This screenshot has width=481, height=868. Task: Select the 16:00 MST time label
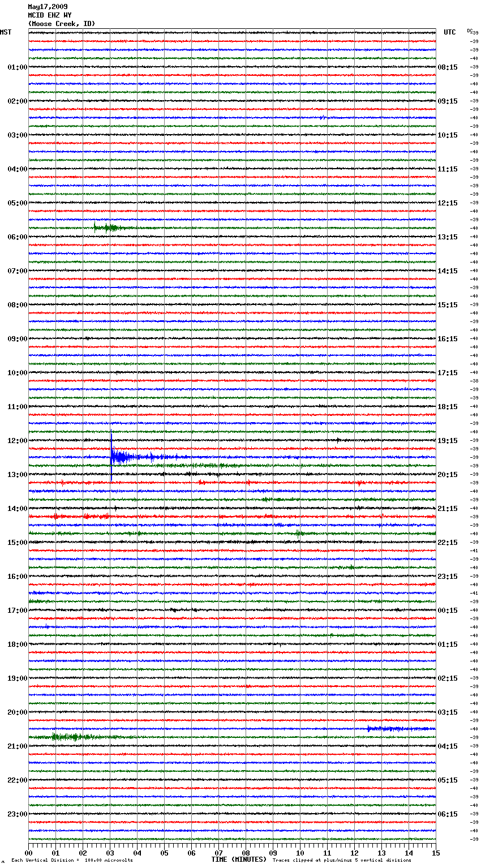pos(18,577)
